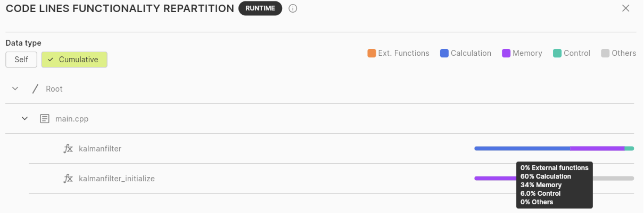The image size is (644, 213).
Task: Click the main.cpp file icon
Action: [45, 119]
